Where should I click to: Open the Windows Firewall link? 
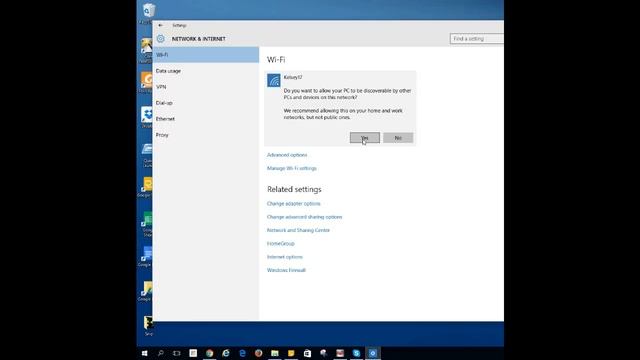pyautogui.click(x=286, y=270)
